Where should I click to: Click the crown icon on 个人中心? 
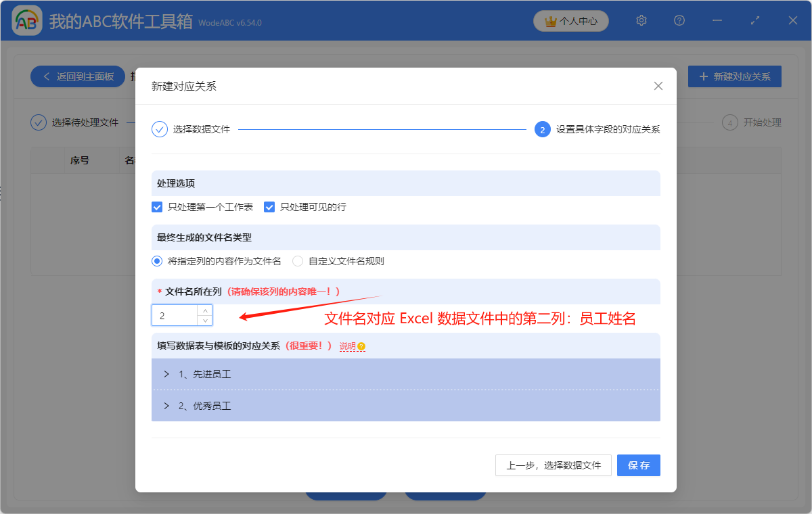[x=550, y=20]
